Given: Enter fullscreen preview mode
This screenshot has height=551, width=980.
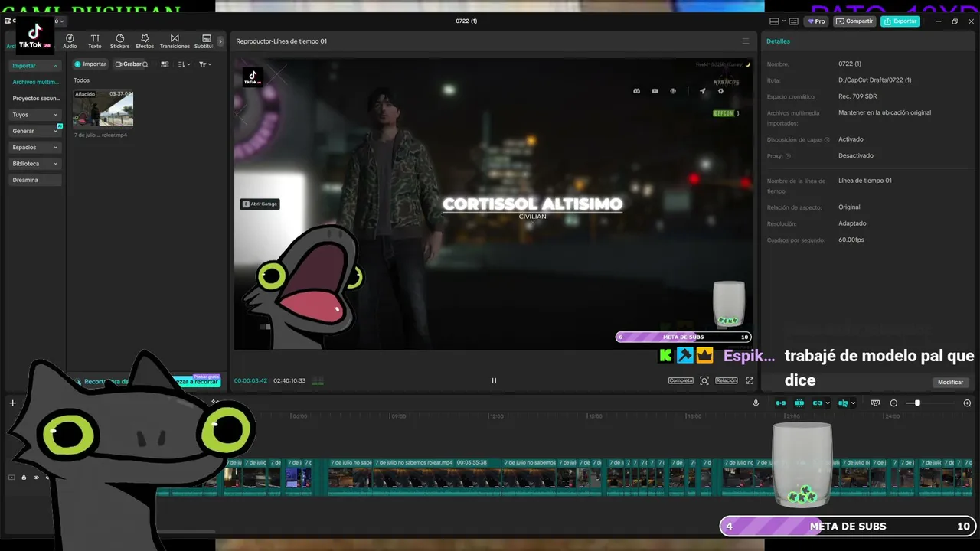Looking at the screenshot, I should 750,380.
